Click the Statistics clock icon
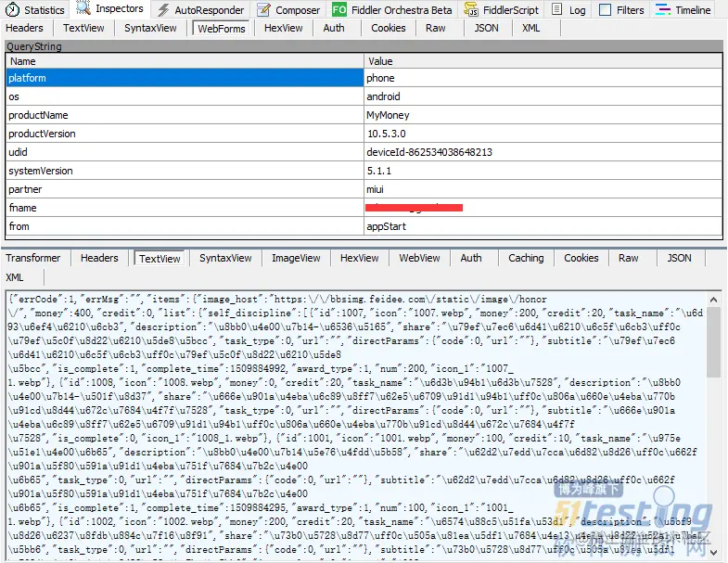 tap(13, 10)
